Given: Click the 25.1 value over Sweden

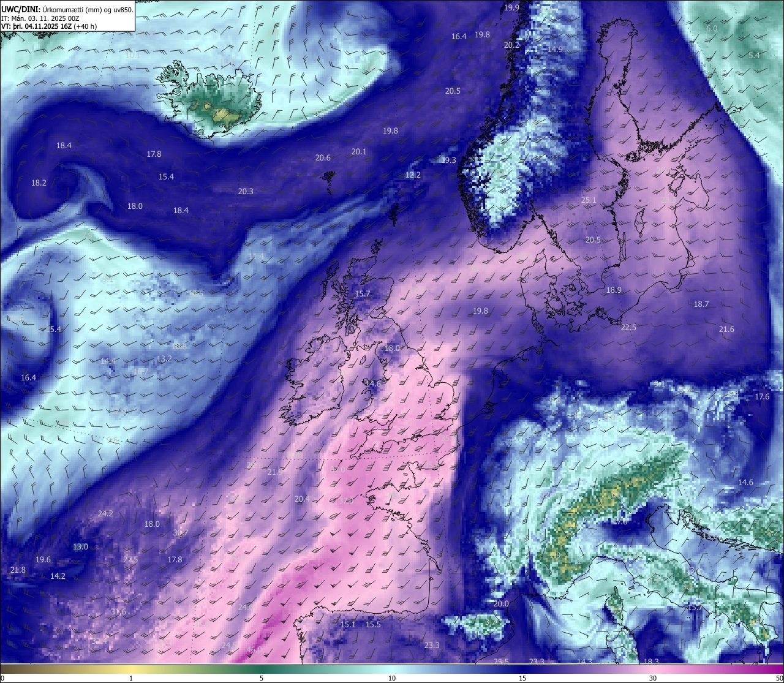Looking at the screenshot, I should pos(589,200).
